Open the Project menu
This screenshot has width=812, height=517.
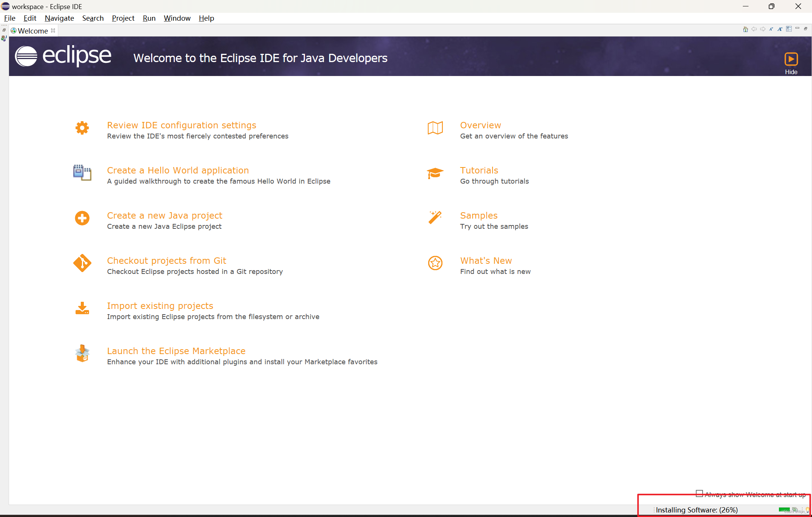123,18
